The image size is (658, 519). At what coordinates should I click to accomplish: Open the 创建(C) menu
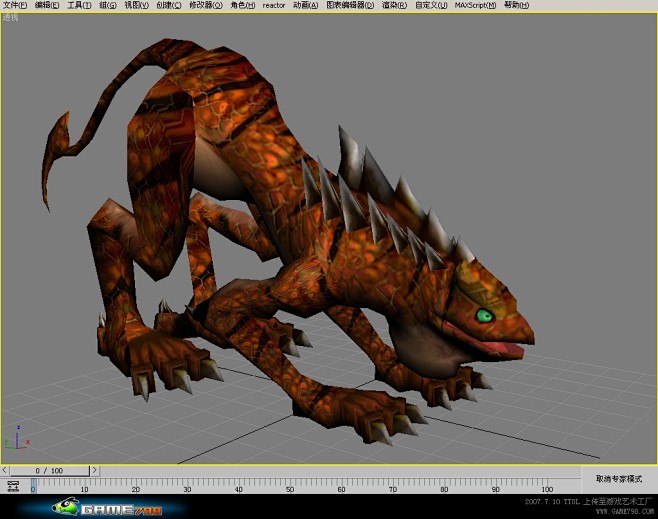[x=169, y=5]
